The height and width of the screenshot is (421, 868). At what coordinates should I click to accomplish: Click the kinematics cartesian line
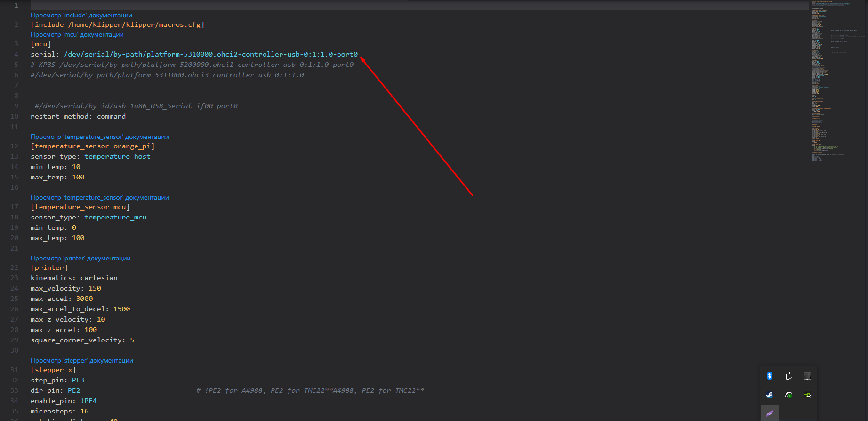pyautogui.click(x=74, y=278)
